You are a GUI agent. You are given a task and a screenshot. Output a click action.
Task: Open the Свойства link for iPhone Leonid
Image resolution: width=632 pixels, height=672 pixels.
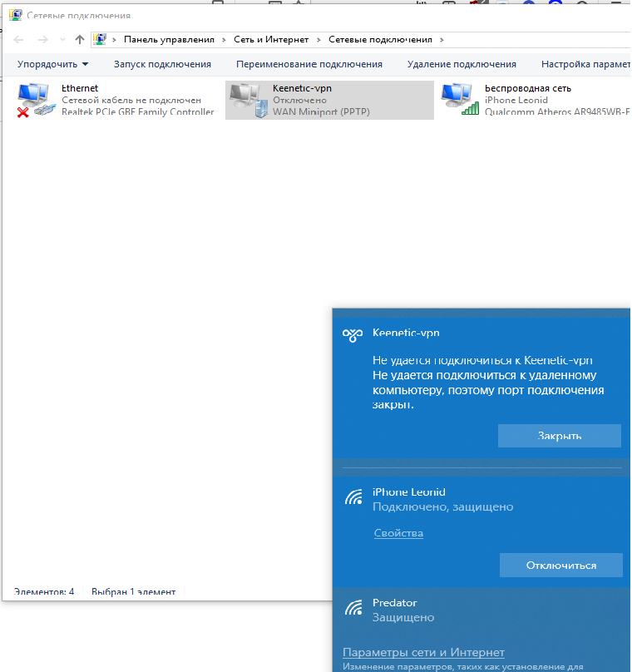click(x=398, y=533)
